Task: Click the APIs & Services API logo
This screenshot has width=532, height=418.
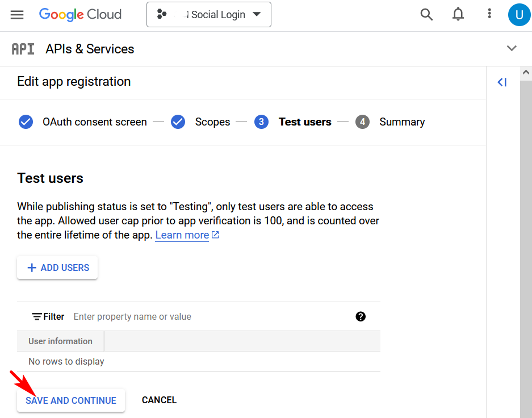Action: (x=23, y=48)
